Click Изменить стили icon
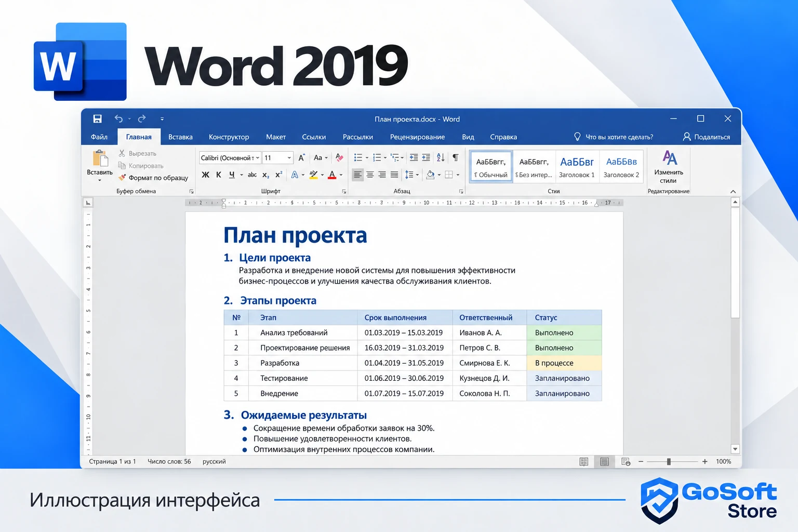This screenshot has width=798, height=532. pyautogui.click(x=669, y=157)
